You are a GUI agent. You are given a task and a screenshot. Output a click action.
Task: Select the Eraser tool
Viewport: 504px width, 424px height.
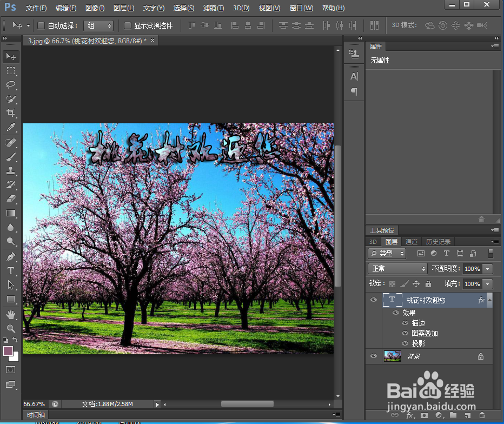coord(11,199)
